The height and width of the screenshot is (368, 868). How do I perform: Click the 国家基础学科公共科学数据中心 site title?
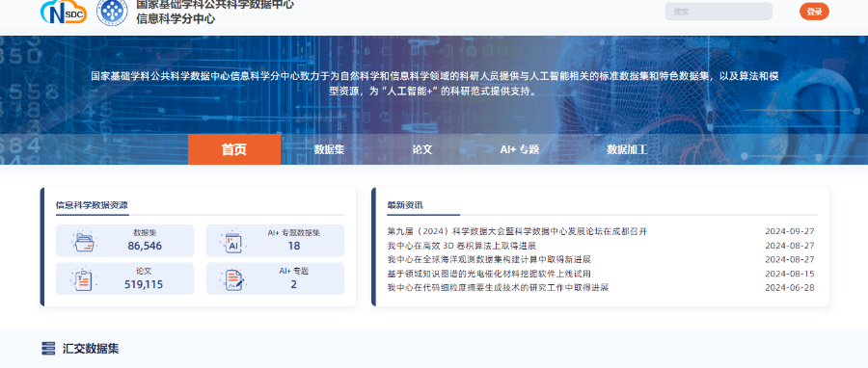(215, 5)
